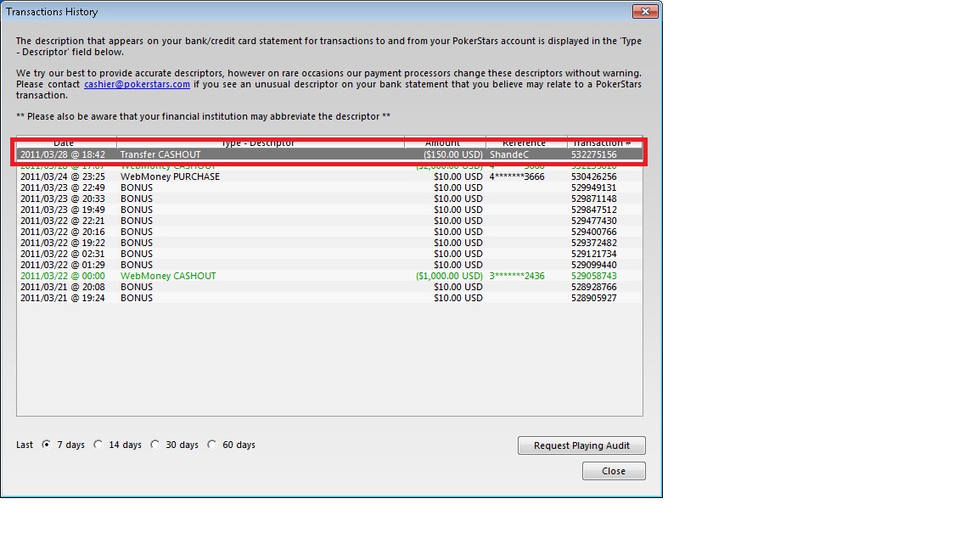960x560 pixels.
Task: Select the Transfer CASHOUT row
Action: (329, 154)
